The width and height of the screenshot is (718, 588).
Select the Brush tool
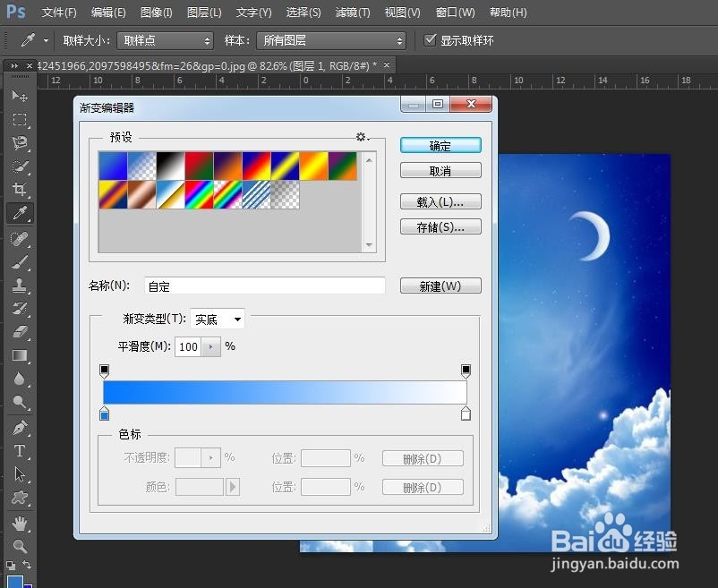point(20,261)
